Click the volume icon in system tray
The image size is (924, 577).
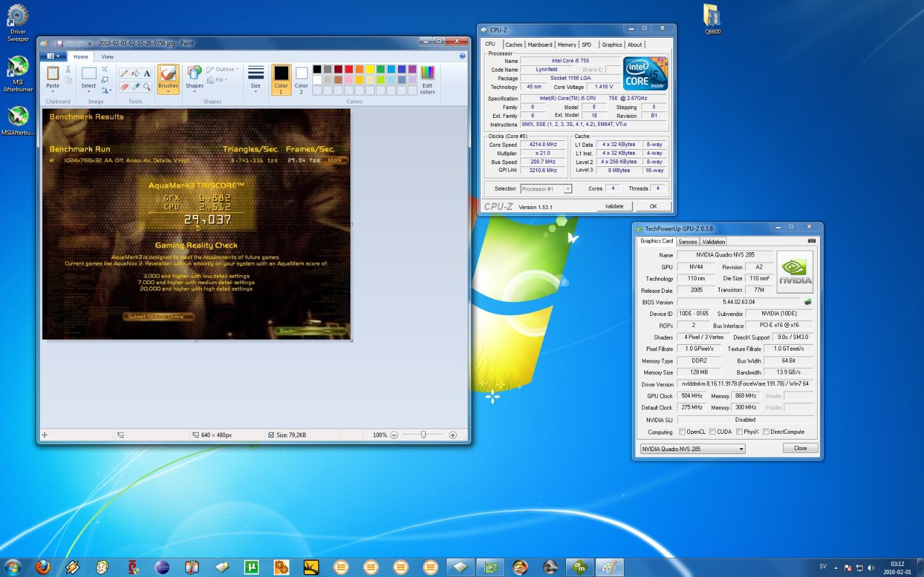(x=871, y=568)
